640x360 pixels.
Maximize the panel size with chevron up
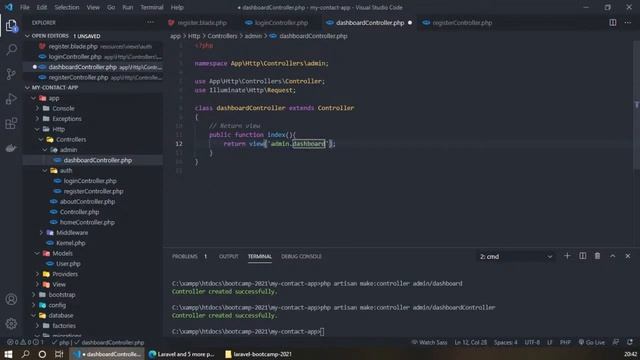pyautogui.click(x=613, y=256)
